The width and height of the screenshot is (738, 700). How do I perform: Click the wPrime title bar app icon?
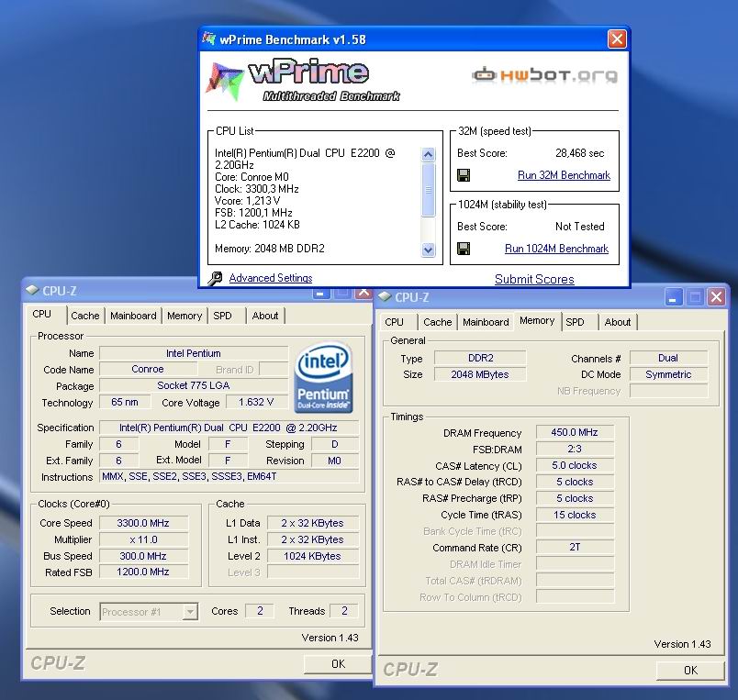pos(209,39)
